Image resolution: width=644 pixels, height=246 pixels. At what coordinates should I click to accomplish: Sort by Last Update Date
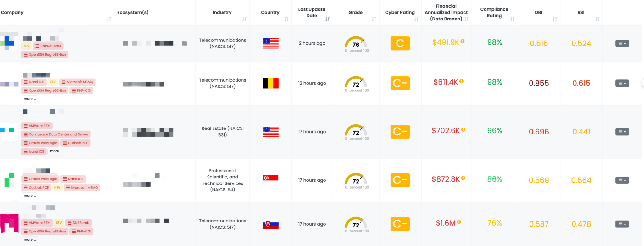click(327, 19)
